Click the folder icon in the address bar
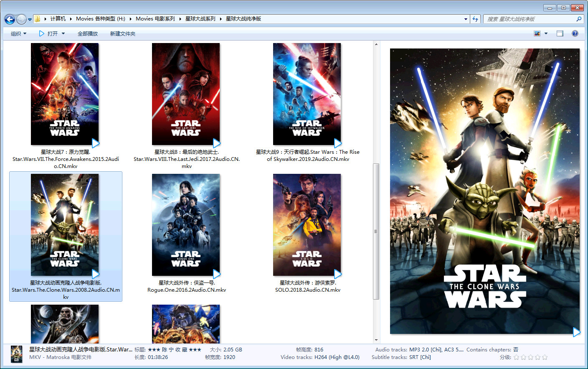Image resolution: width=588 pixels, height=369 pixels. tap(38, 19)
